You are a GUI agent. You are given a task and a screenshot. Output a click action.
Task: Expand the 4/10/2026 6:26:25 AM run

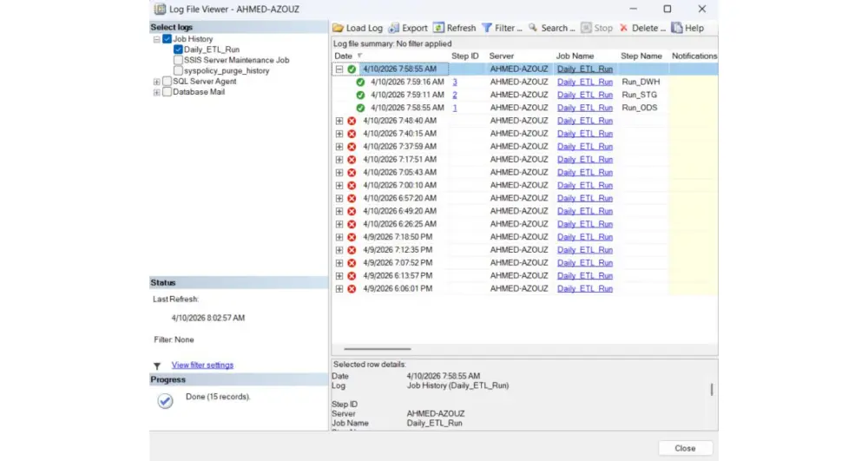click(x=339, y=224)
